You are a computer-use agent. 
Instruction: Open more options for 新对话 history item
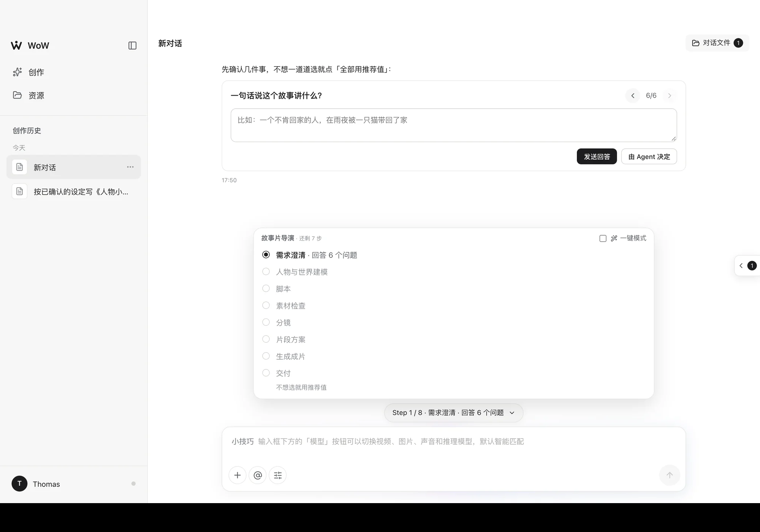pyautogui.click(x=130, y=167)
